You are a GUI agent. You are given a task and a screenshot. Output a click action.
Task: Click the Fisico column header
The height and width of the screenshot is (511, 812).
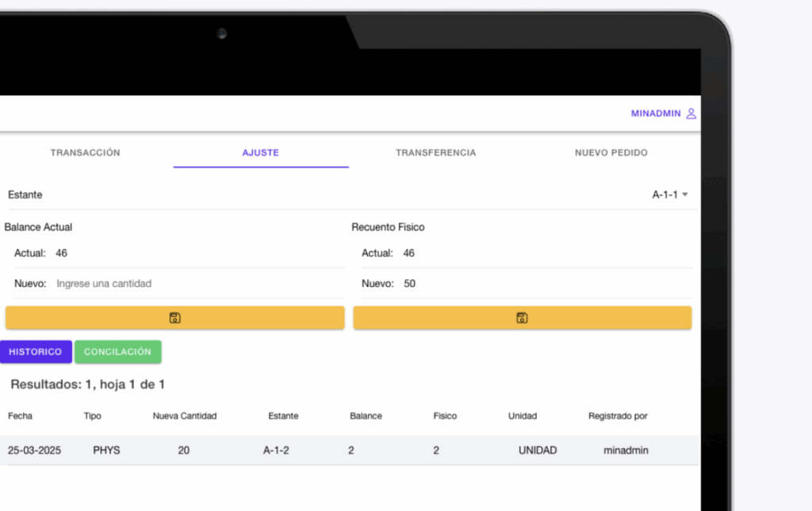click(x=445, y=416)
